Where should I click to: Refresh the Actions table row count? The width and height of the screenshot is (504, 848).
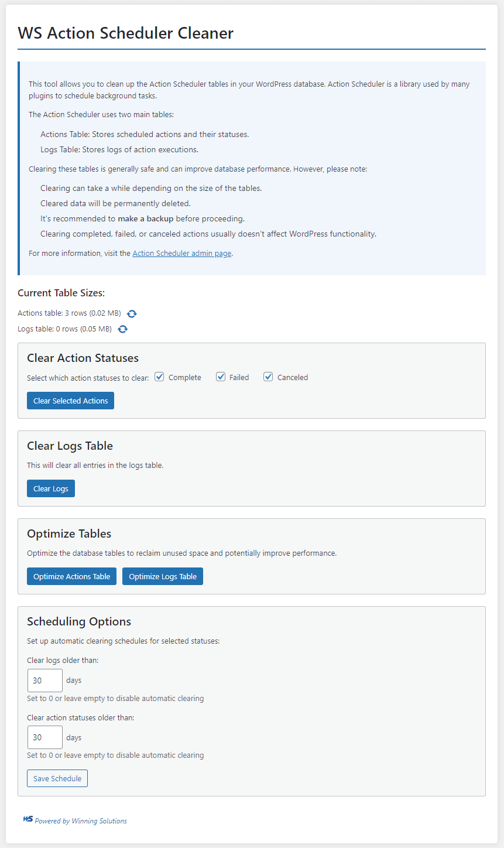click(132, 314)
